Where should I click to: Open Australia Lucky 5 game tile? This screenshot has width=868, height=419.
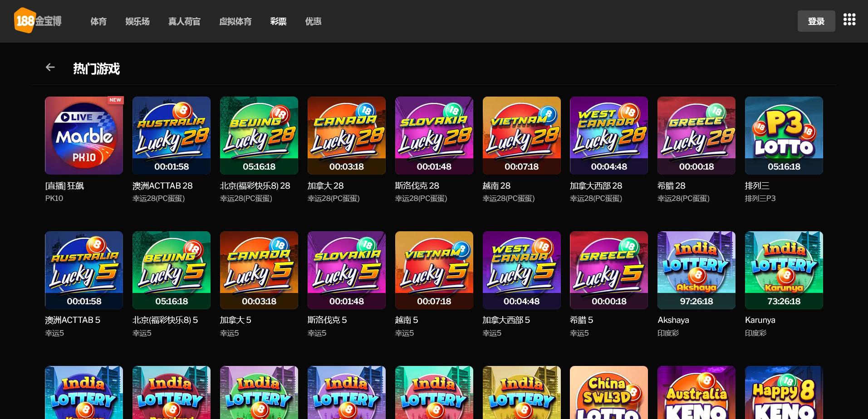click(x=84, y=270)
